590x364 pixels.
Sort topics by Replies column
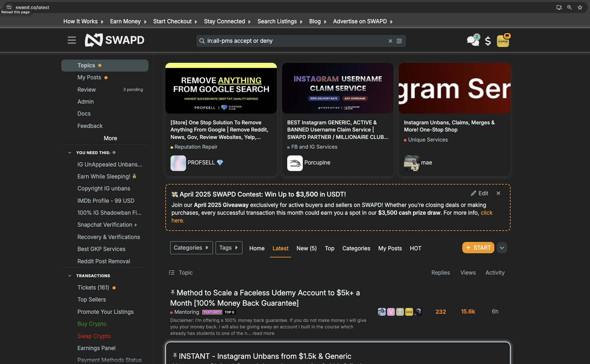tap(441, 273)
